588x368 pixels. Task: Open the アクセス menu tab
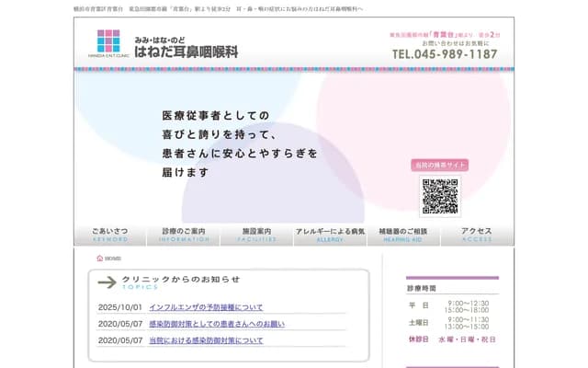477,236
